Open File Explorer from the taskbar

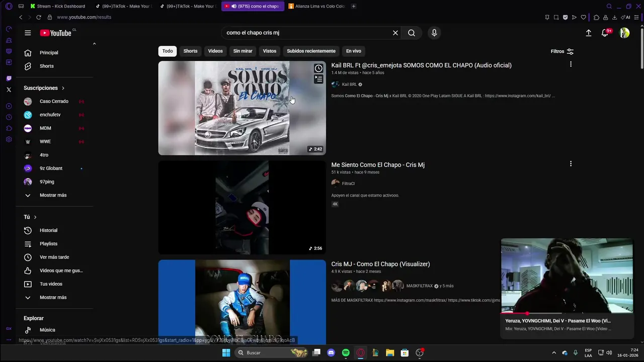[x=390, y=352]
